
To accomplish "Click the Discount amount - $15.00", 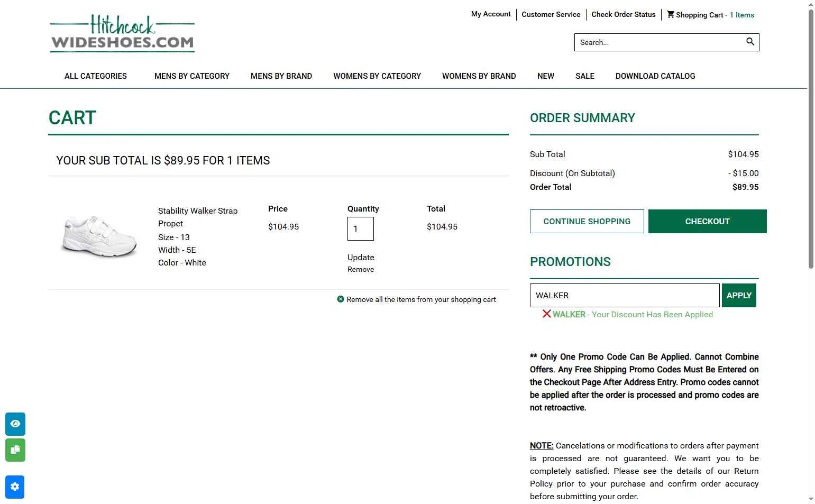I will [x=743, y=173].
